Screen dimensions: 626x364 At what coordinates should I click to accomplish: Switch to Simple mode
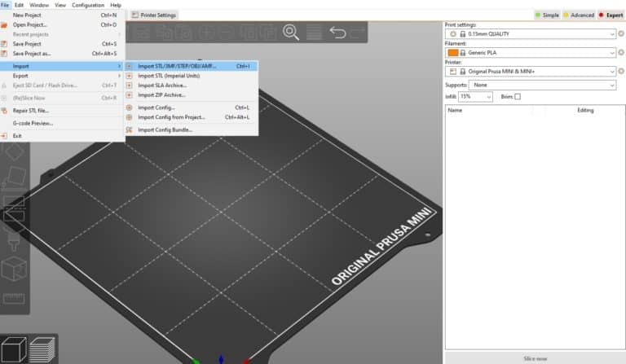pyautogui.click(x=547, y=15)
